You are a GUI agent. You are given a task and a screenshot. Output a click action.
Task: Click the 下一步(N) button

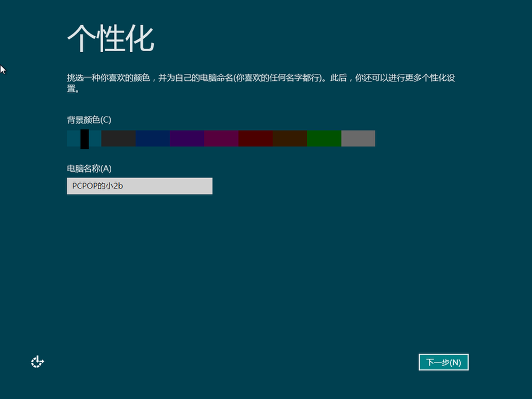click(x=443, y=362)
